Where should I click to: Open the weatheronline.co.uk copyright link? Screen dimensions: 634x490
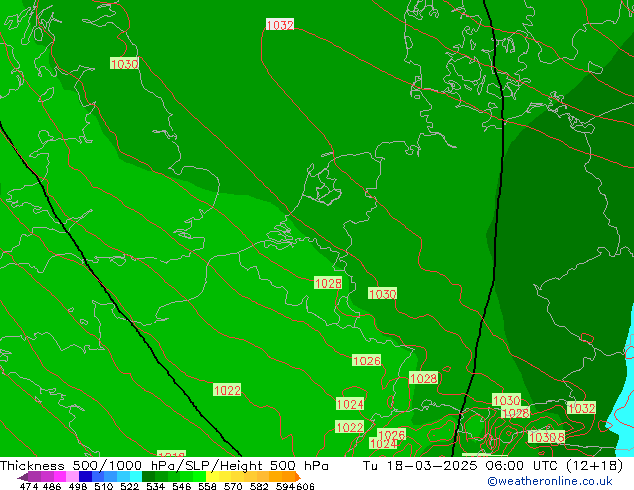[549, 481]
